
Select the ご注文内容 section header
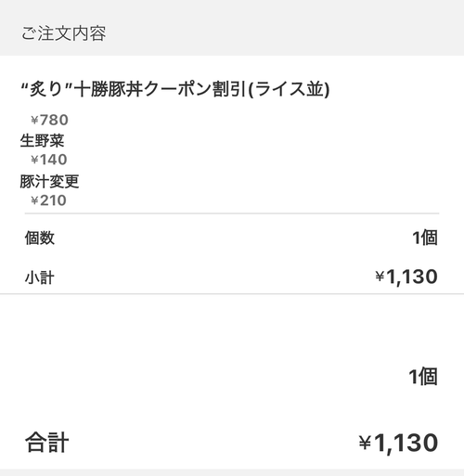coord(63,33)
